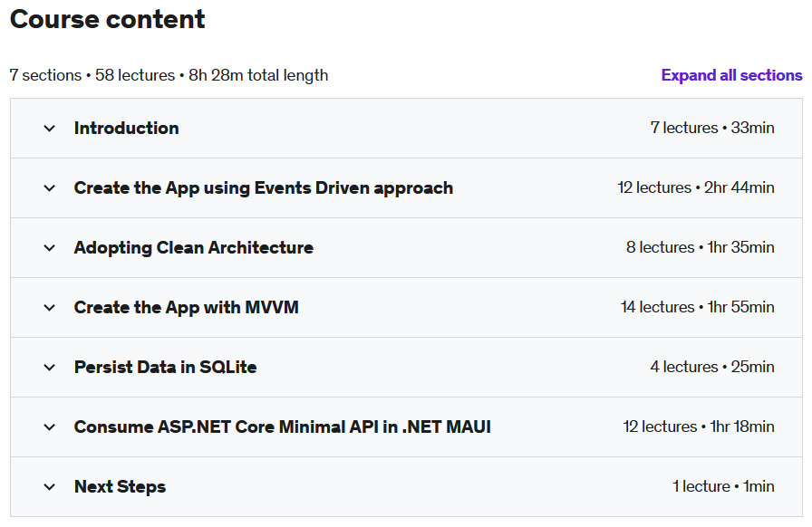The width and height of the screenshot is (812, 527).
Task: Select the Persist Data in SQLite title
Action: pos(165,367)
